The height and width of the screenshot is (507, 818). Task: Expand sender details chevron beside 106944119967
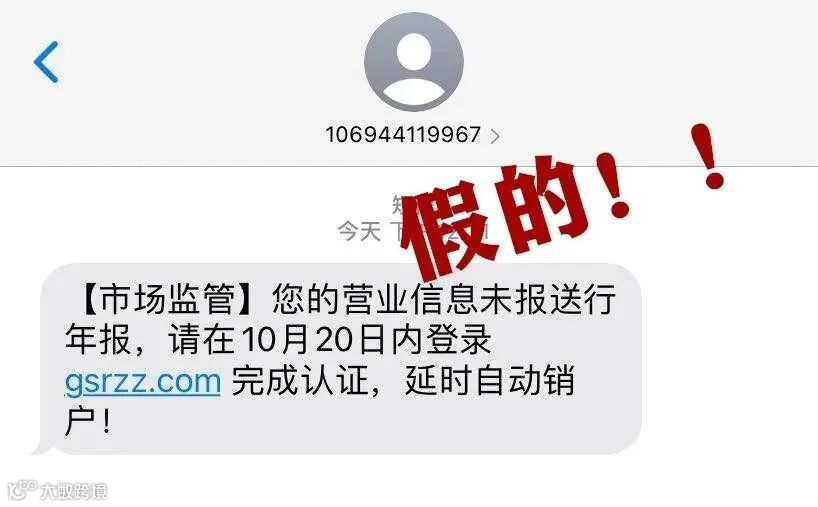[495, 136]
